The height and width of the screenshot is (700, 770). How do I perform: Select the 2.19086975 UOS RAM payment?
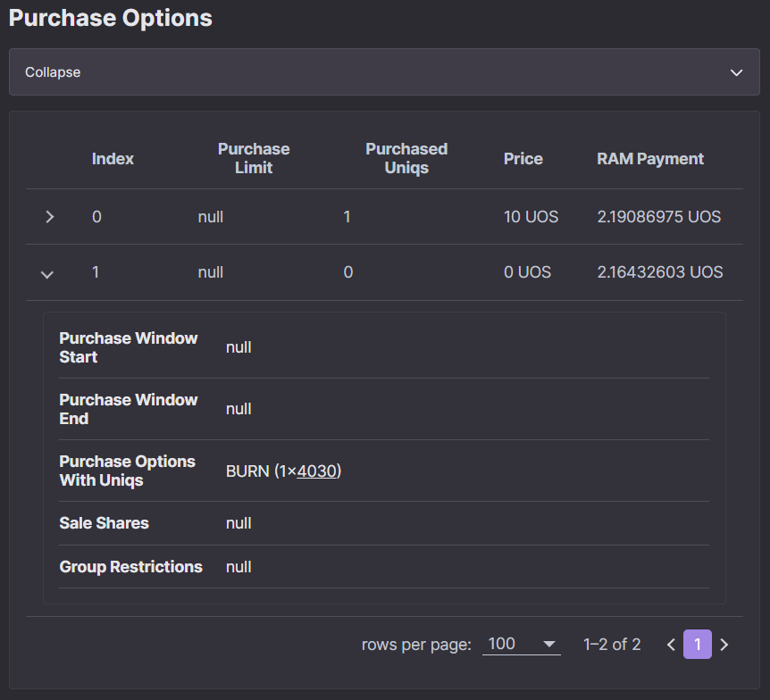coord(659,216)
